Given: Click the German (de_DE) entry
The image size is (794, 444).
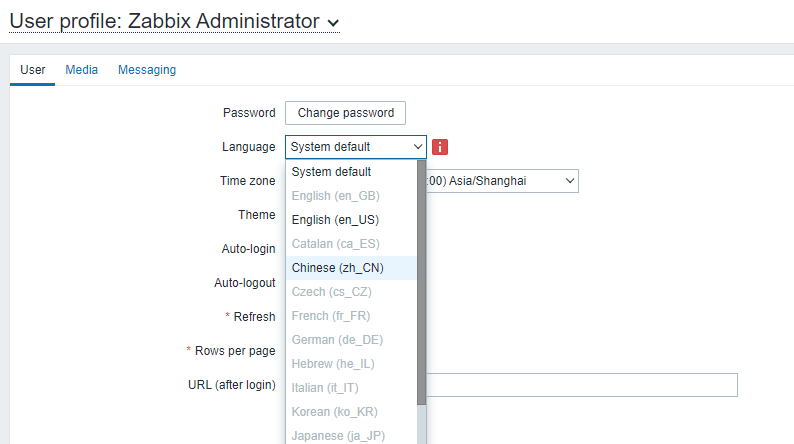Looking at the screenshot, I should pos(336,340).
